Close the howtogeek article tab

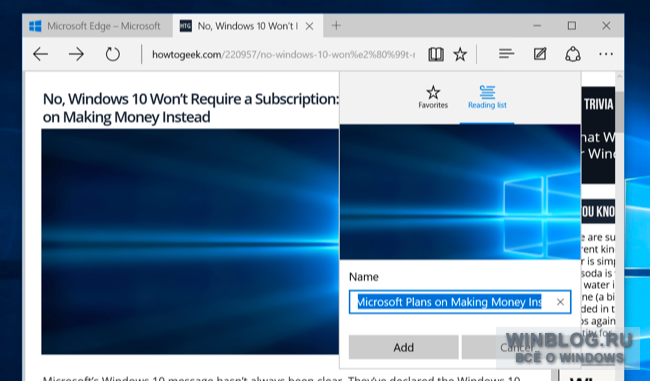tap(309, 26)
